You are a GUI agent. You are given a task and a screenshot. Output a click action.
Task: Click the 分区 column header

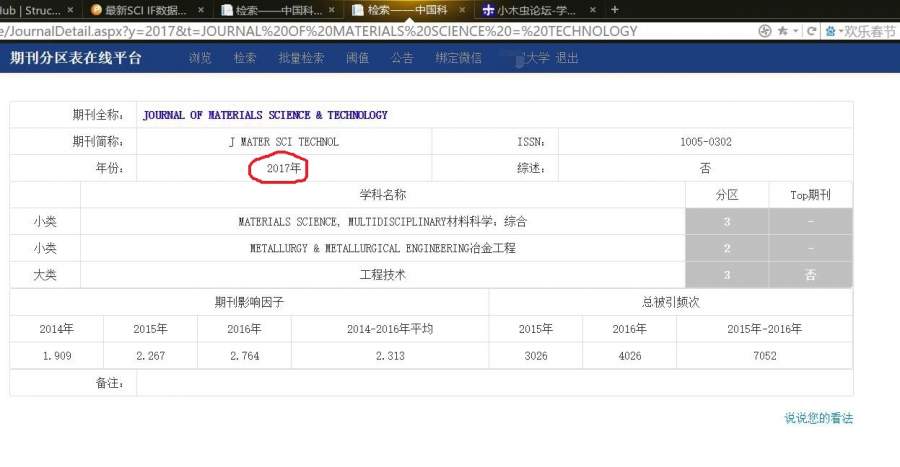(727, 195)
